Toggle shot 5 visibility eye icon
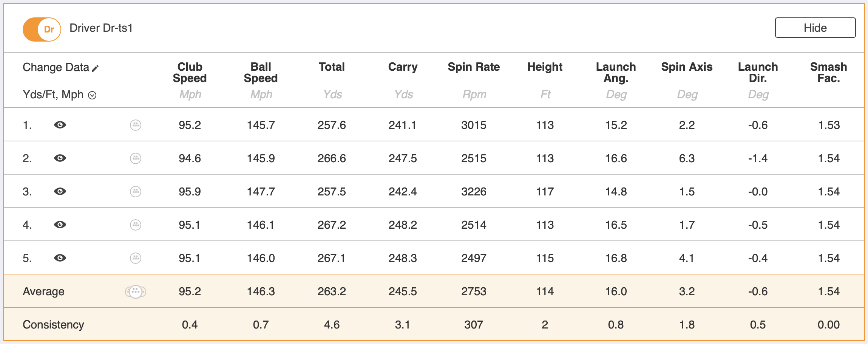Screen dimensions: 868x344 click(60, 258)
